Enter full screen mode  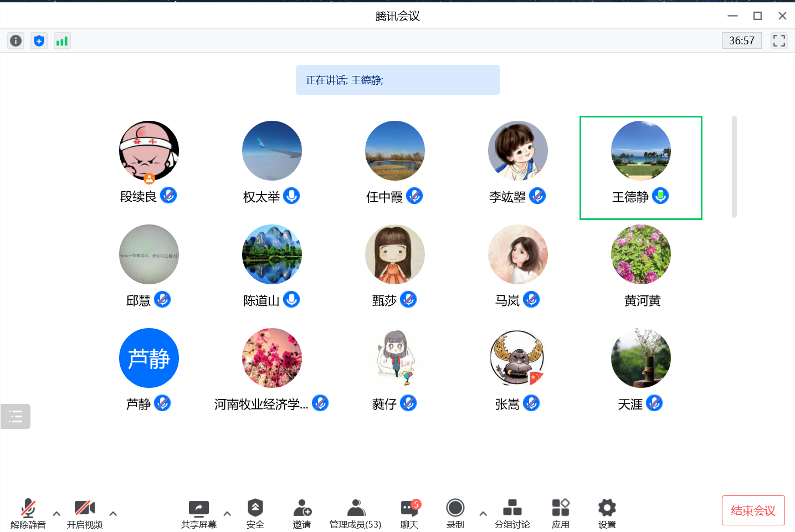pos(779,40)
